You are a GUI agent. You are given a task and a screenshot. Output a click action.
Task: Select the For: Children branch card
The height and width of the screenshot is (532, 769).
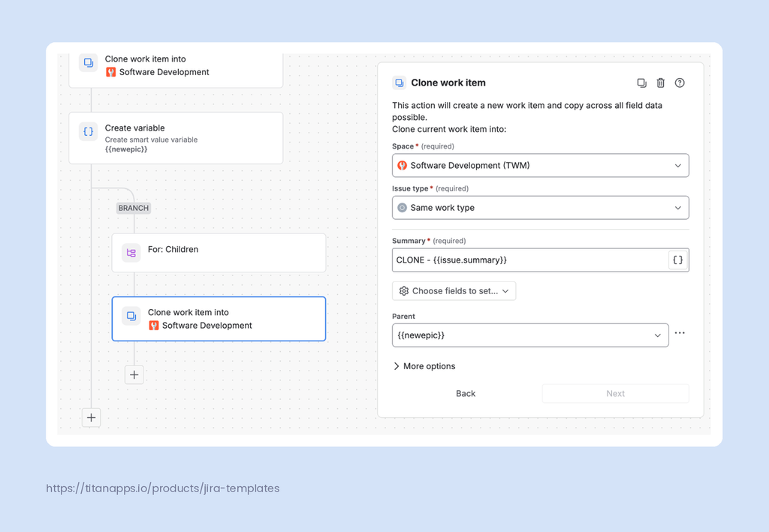click(219, 253)
